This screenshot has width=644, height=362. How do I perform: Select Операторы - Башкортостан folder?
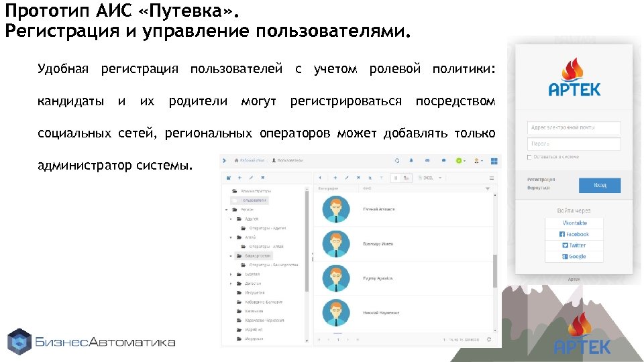tap(270, 265)
